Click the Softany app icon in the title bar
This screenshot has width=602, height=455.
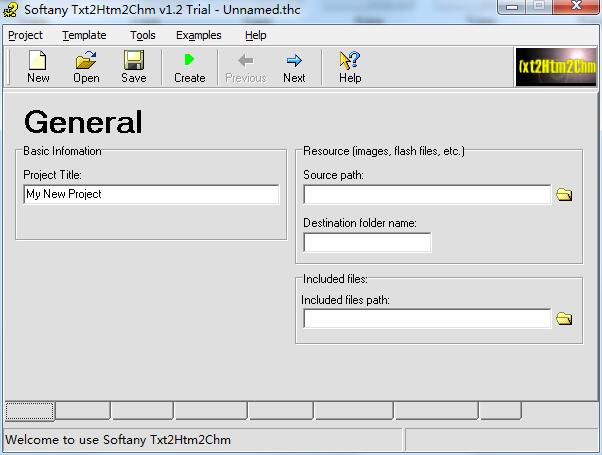coord(10,10)
